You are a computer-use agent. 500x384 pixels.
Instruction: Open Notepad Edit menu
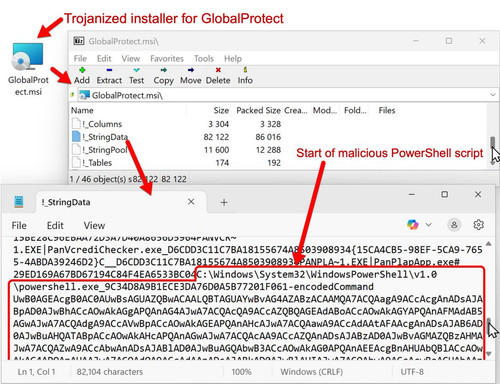pos(55,226)
